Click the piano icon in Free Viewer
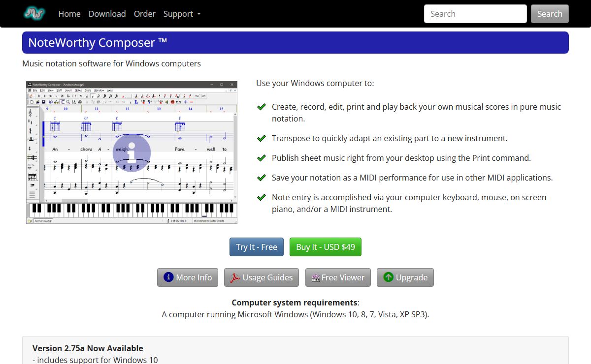 pyautogui.click(x=316, y=278)
